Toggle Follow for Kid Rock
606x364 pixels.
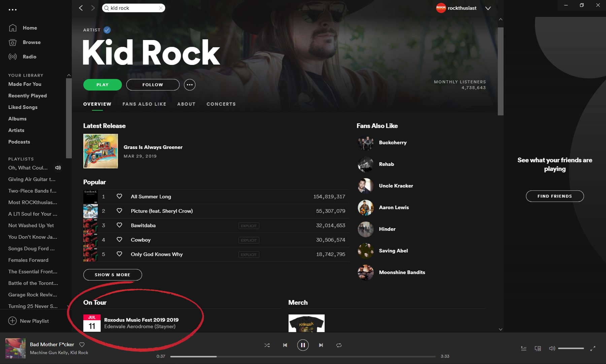point(153,85)
